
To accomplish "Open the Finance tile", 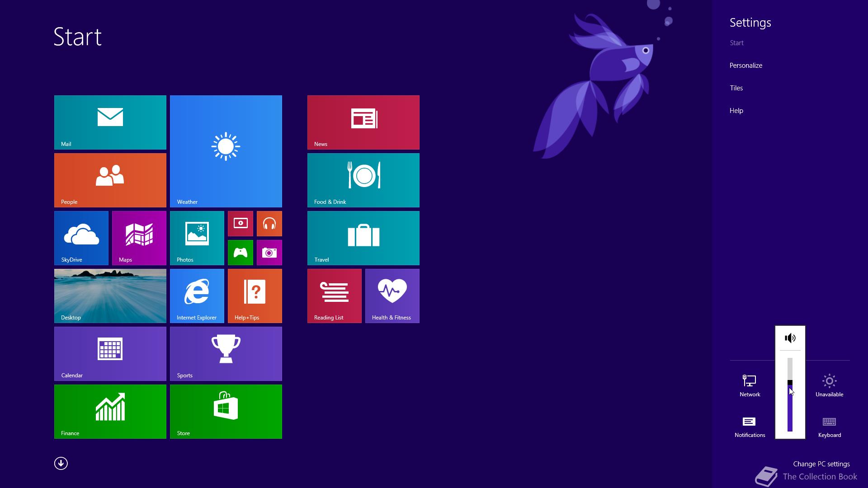I will click(x=110, y=412).
